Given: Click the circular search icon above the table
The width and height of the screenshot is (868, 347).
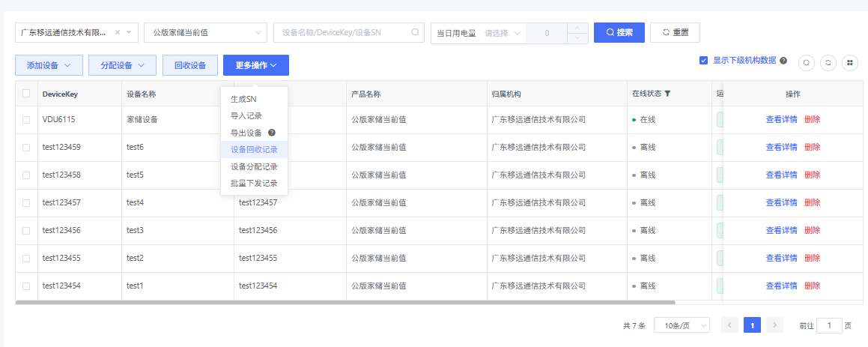Looking at the screenshot, I should click(807, 63).
